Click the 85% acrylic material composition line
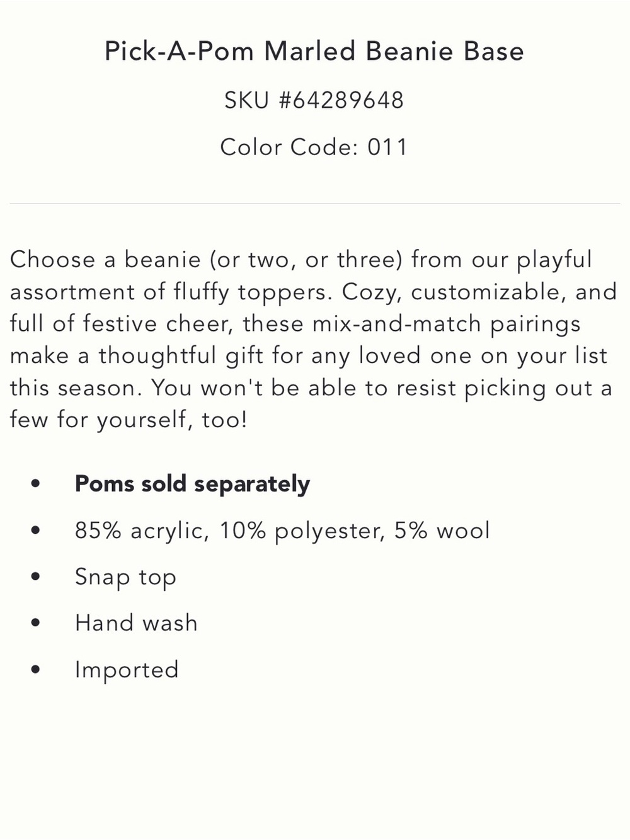Viewport: 630px width, 840px height. (x=282, y=531)
